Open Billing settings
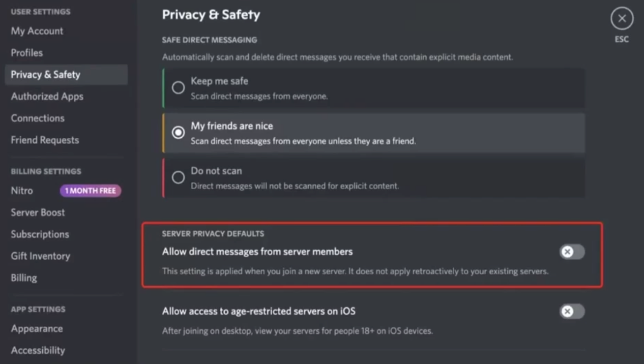This screenshot has height=364, width=644. [24, 278]
